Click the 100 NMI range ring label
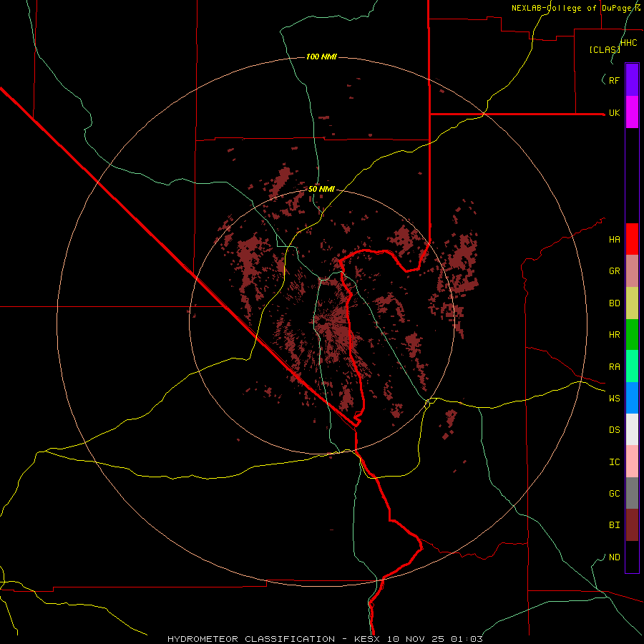Image resolution: width=644 pixels, height=644 pixels. [x=321, y=57]
